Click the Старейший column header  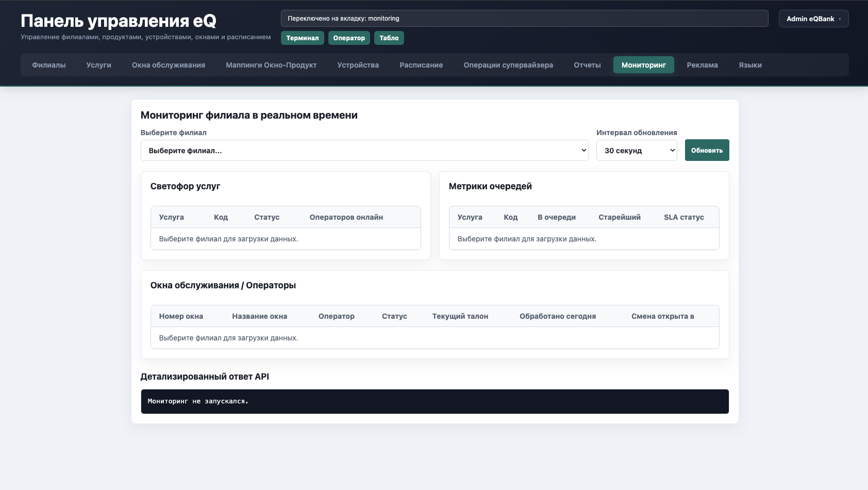point(620,217)
